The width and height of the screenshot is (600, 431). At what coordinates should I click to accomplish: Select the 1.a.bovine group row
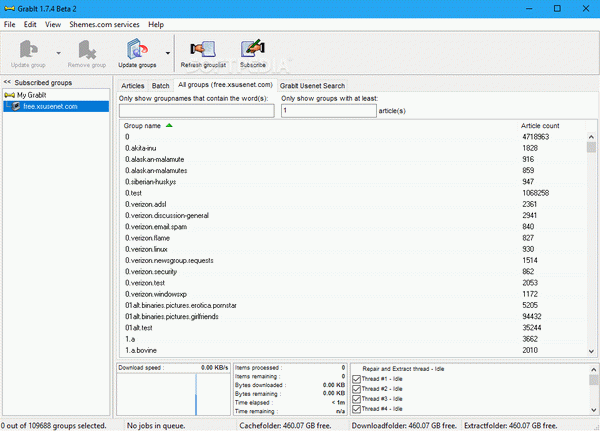pos(353,350)
